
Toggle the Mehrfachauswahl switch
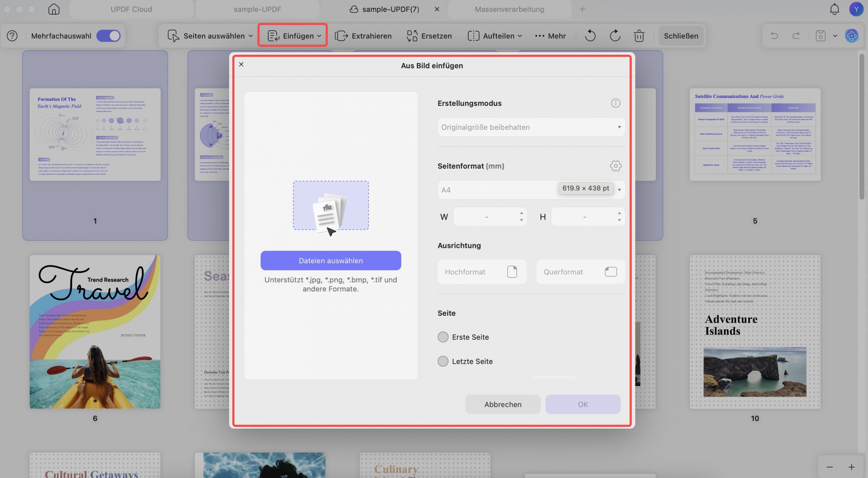(x=108, y=36)
